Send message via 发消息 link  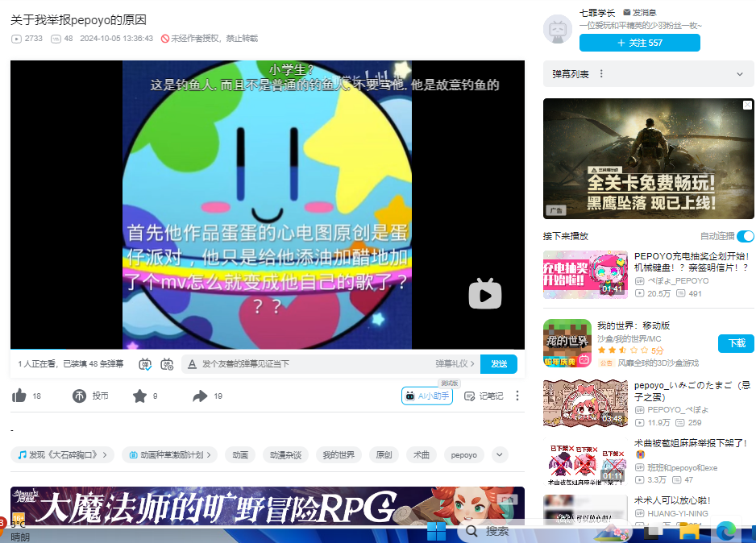(640, 13)
